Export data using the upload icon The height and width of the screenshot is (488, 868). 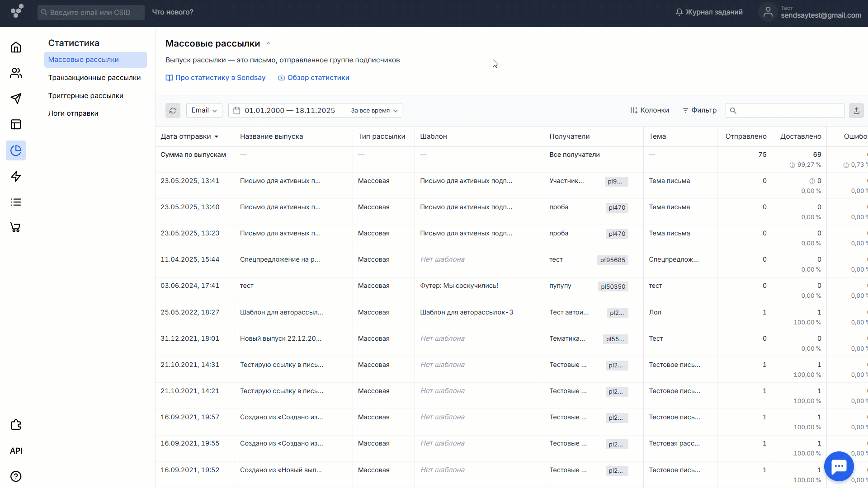point(857,110)
